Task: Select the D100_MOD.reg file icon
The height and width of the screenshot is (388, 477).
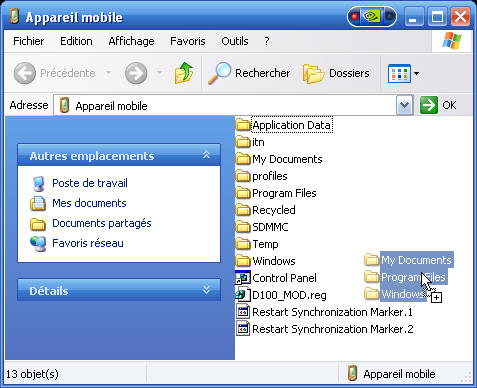Action: [243, 295]
